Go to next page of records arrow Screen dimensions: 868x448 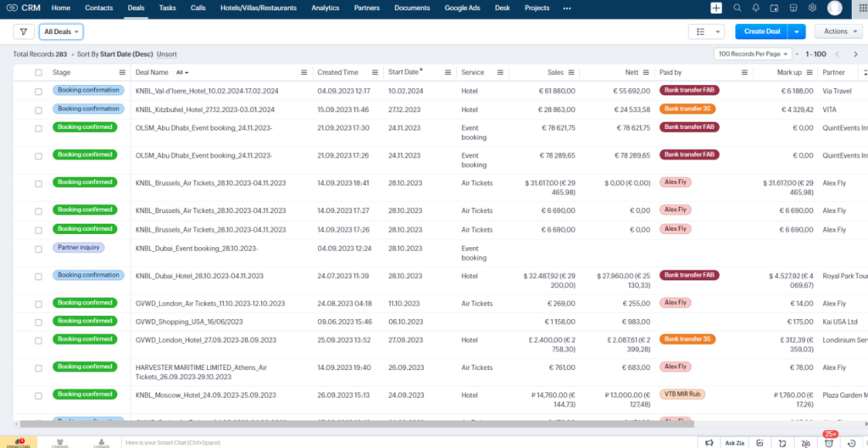[x=855, y=53]
